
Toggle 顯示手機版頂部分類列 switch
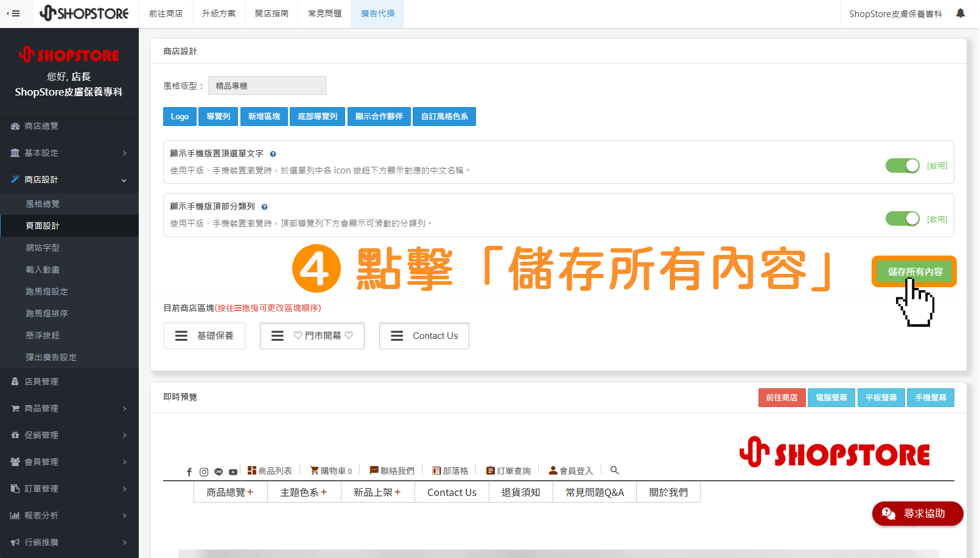tap(902, 218)
